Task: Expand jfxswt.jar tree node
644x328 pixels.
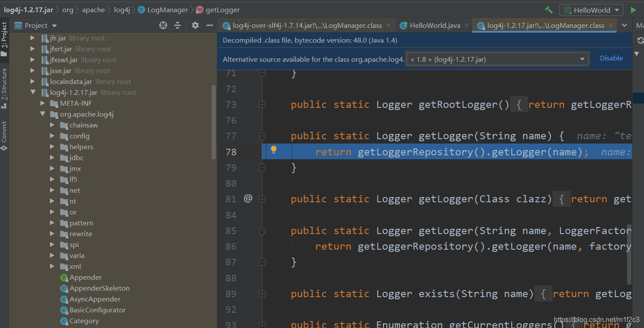Action: click(x=33, y=60)
